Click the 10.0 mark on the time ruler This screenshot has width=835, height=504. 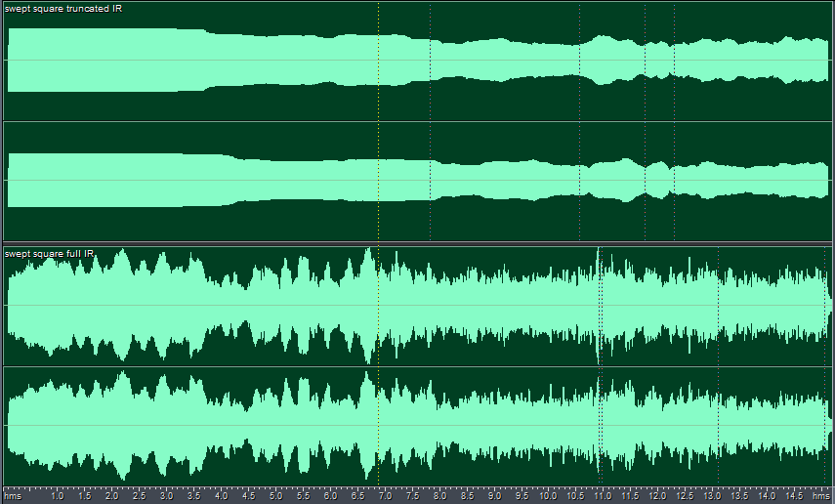click(x=548, y=496)
